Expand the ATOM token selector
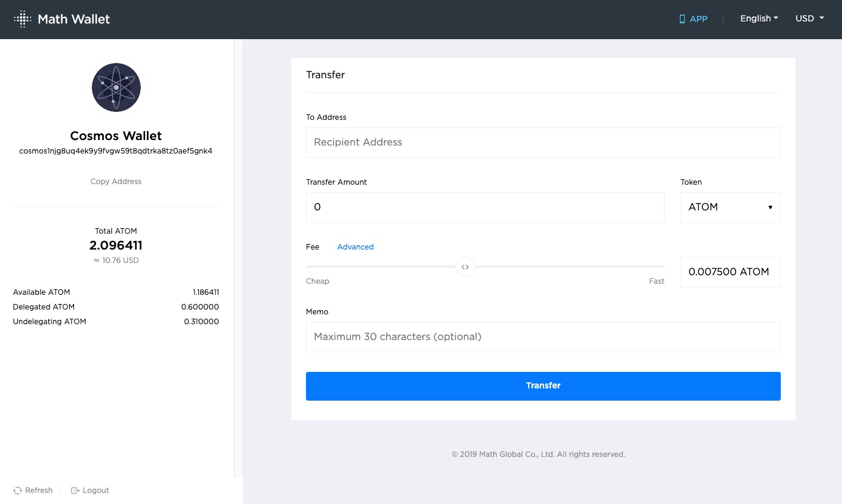This screenshot has width=842, height=504. coord(731,207)
